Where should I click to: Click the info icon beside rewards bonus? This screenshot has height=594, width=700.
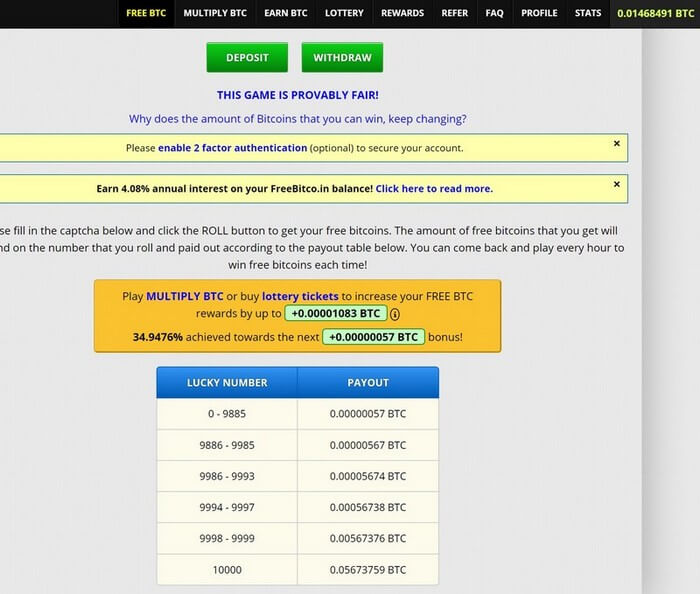click(395, 314)
